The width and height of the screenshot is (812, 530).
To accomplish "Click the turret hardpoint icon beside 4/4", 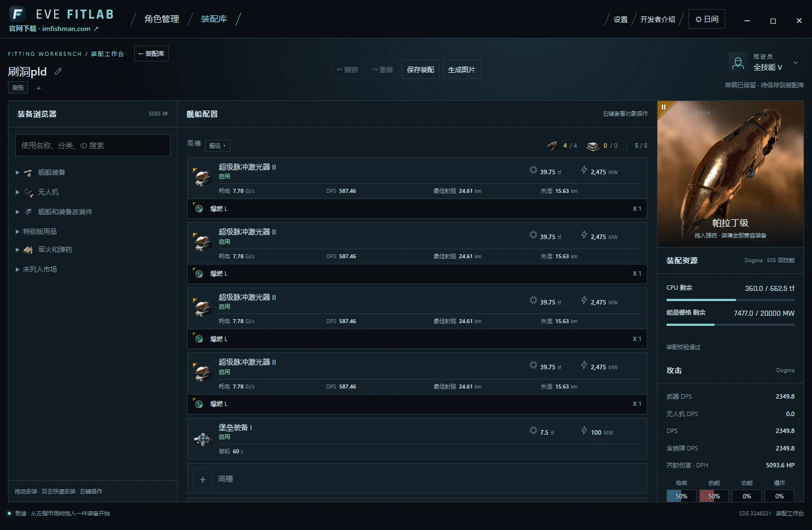I will click(x=553, y=145).
